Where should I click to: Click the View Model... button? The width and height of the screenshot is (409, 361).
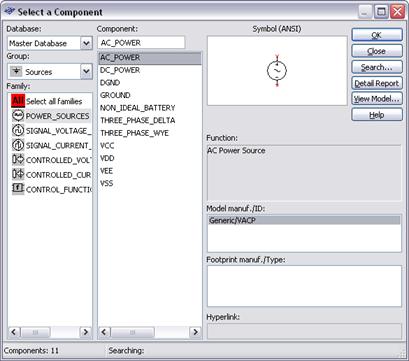point(377,99)
